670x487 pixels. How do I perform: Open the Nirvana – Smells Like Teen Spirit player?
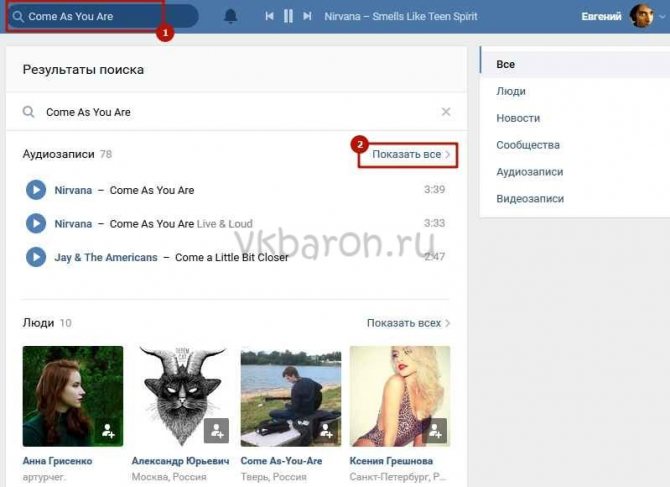[x=401, y=16]
